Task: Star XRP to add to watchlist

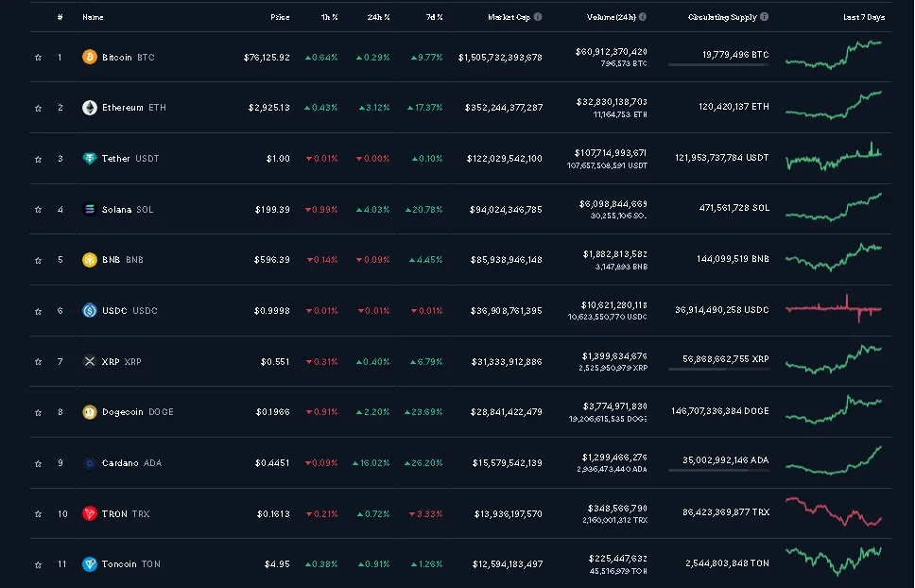Action: 38,362
